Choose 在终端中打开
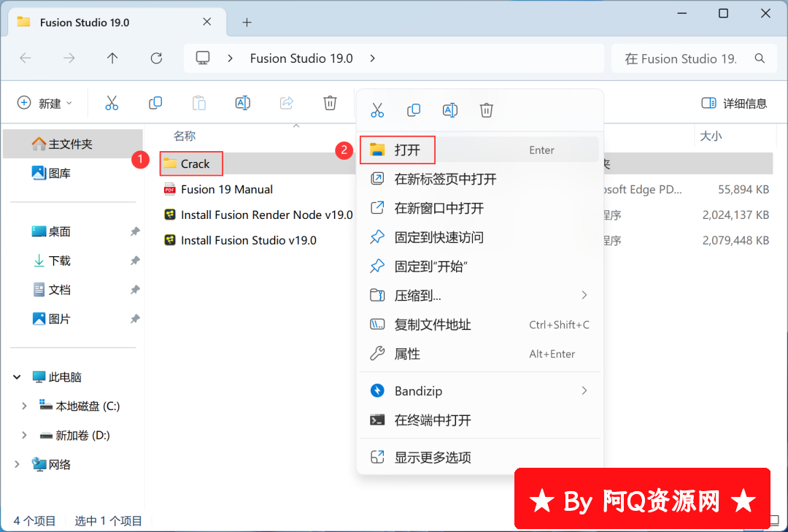Screen dimensions: 788x532 479,420
